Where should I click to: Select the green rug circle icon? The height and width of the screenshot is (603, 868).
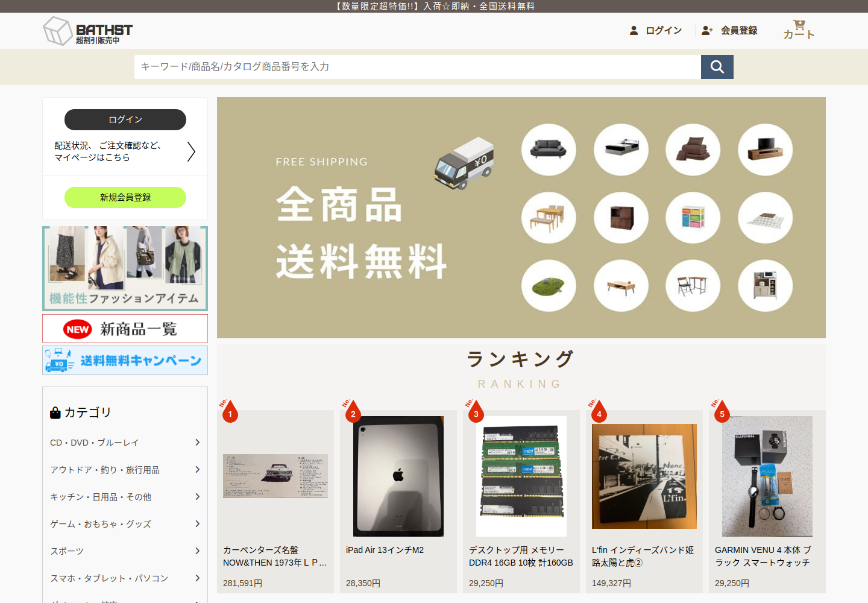pos(549,286)
